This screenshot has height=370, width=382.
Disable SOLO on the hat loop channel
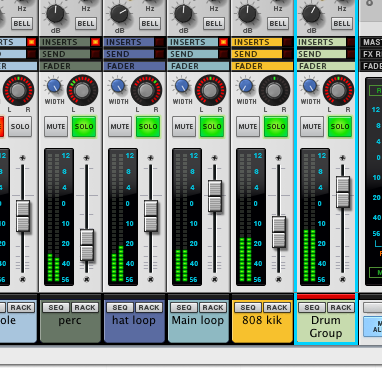click(x=148, y=127)
